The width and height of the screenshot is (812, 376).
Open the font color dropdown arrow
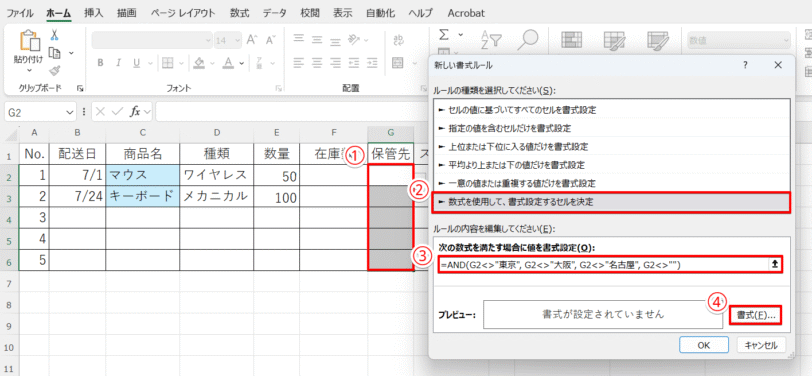(242, 63)
